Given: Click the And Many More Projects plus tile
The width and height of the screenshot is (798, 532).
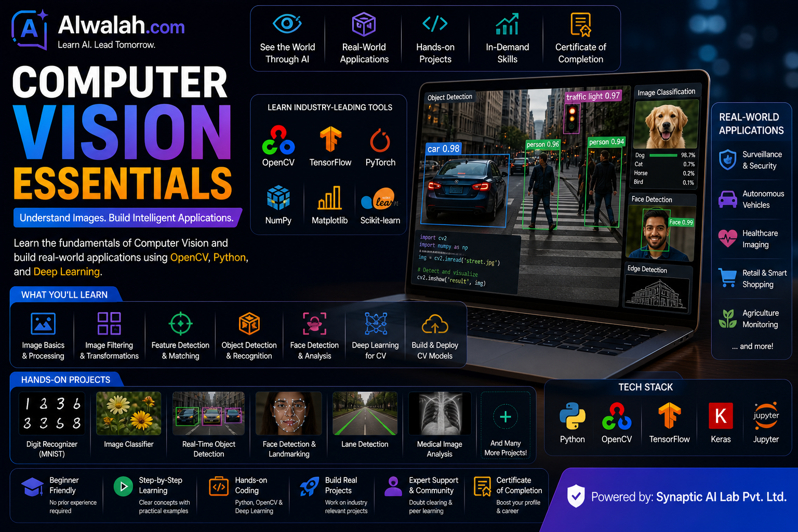Looking at the screenshot, I should click(x=505, y=425).
